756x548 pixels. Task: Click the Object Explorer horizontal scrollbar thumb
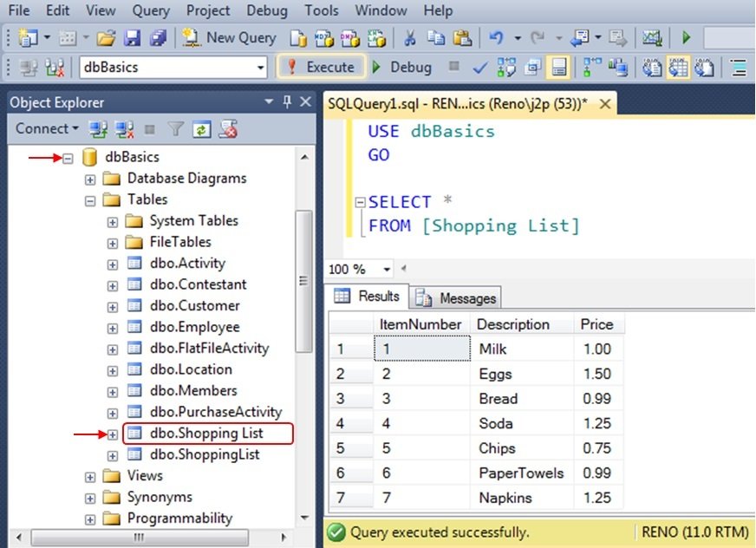click(x=140, y=537)
